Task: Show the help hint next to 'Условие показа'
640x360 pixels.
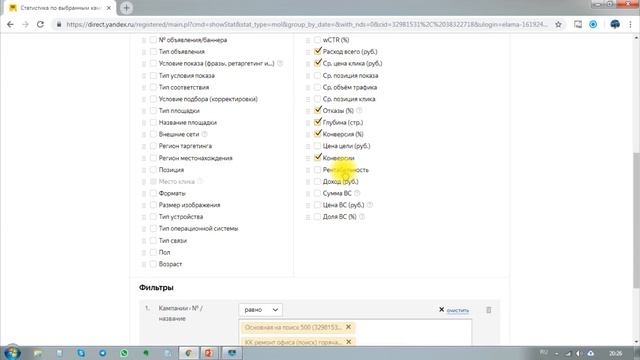Action: tap(280, 63)
